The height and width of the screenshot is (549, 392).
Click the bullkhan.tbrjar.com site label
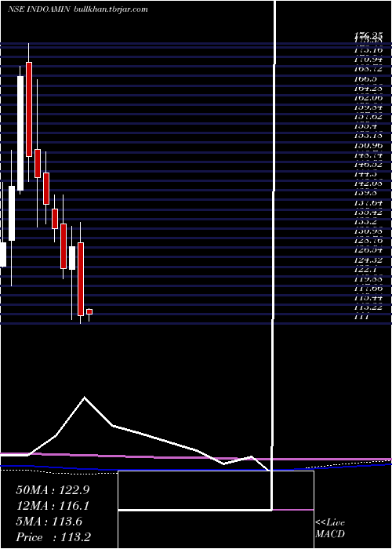[x=111, y=9]
